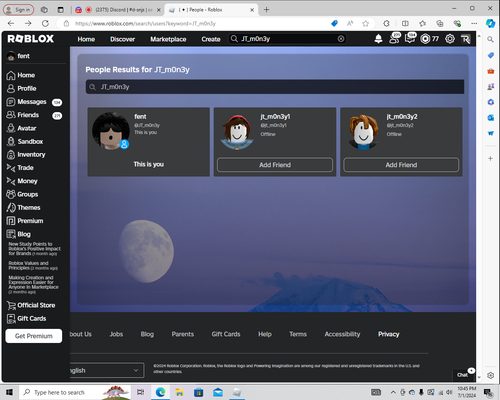
Task: Click the People Results search field
Action: (x=275, y=87)
